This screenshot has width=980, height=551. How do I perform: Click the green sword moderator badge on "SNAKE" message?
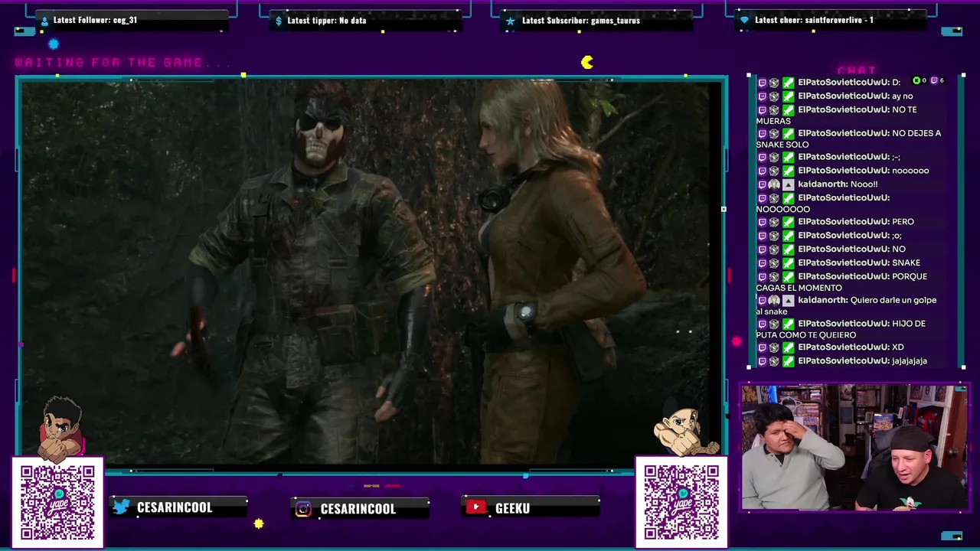point(788,262)
